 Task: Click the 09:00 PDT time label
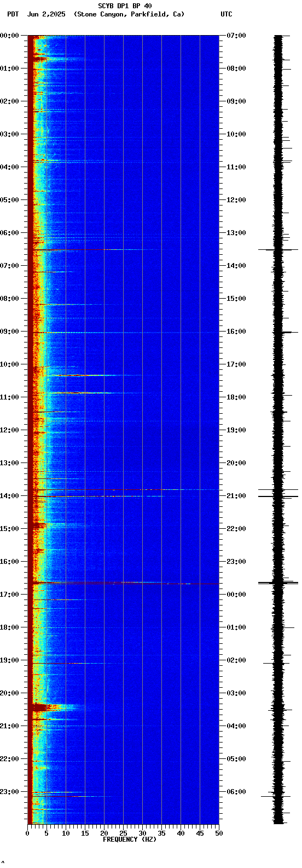pos(9,332)
